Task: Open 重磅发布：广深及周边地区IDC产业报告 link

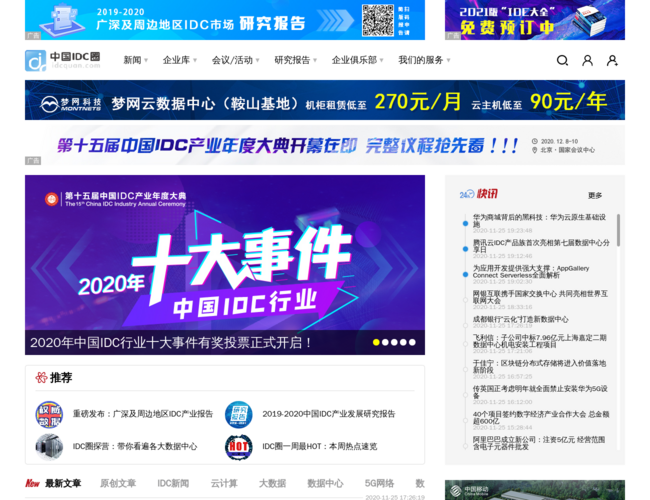Action: [143, 414]
